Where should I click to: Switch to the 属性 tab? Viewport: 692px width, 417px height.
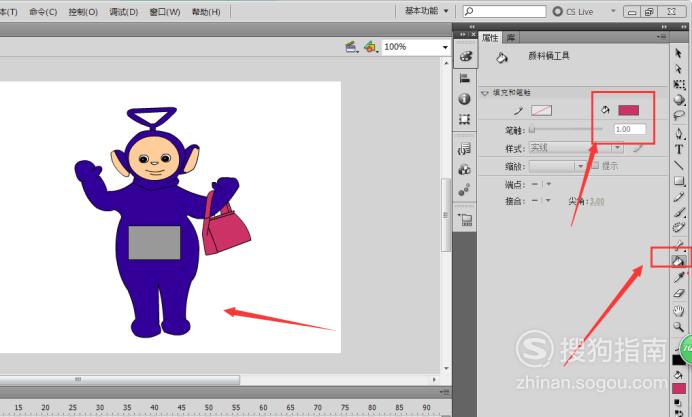(x=490, y=38)
